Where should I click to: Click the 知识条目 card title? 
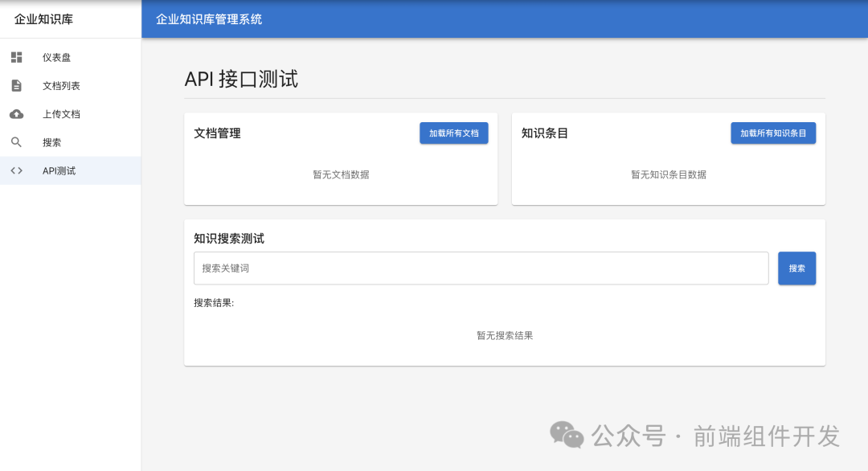pyautogui.click(x=545, y=133)
